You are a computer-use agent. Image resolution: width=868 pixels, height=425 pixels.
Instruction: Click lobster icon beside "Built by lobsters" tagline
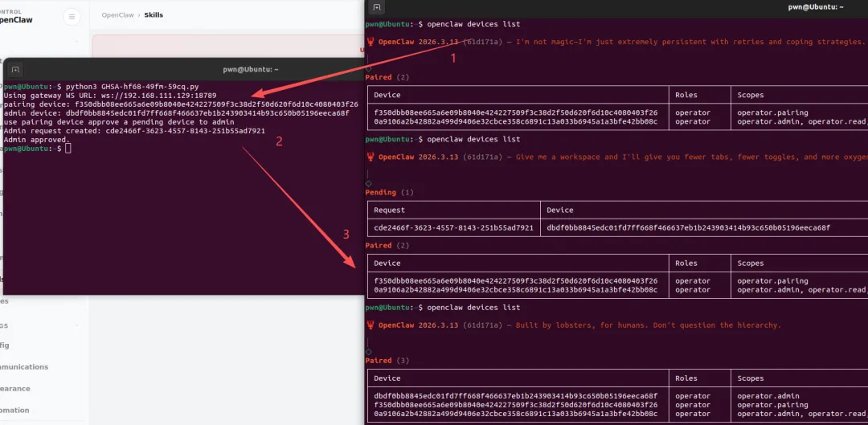pos(371,325)
